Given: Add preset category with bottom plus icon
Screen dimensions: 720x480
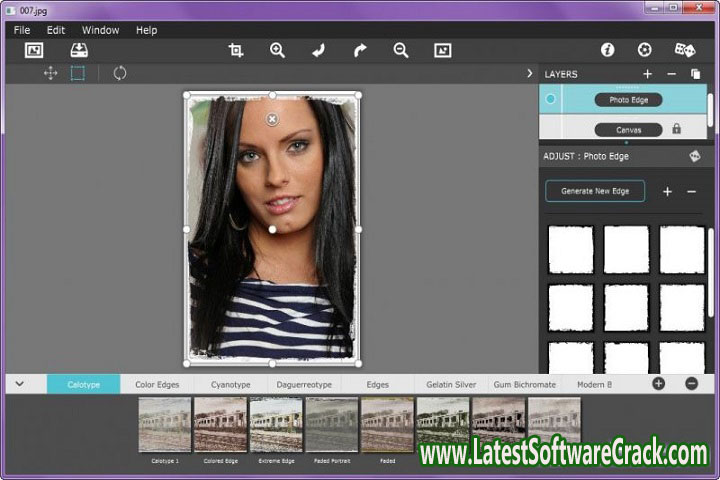Looking at the screenshot, I should point(658,384).
